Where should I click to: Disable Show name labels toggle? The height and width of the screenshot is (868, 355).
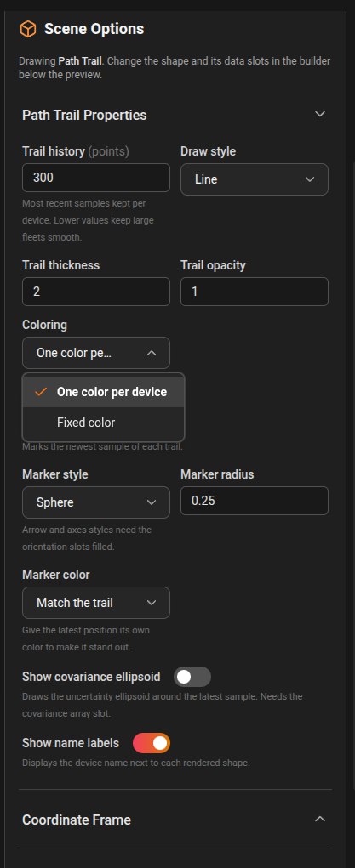[x=152, y=743]
